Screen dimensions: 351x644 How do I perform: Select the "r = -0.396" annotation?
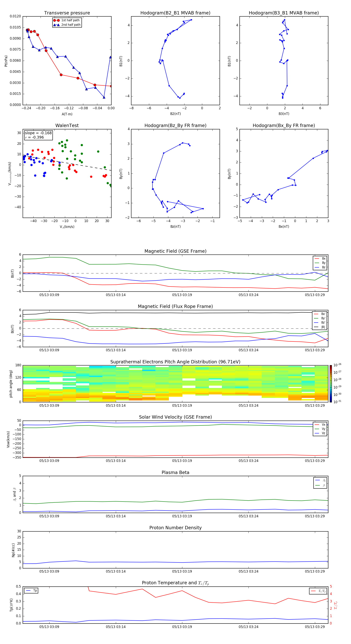[34, 137]
